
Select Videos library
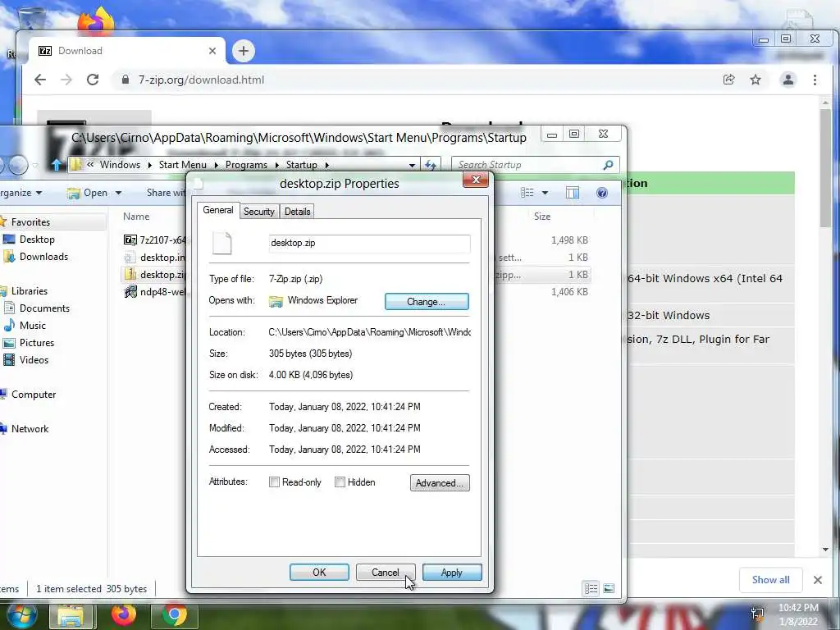click(x=34, y=360)
